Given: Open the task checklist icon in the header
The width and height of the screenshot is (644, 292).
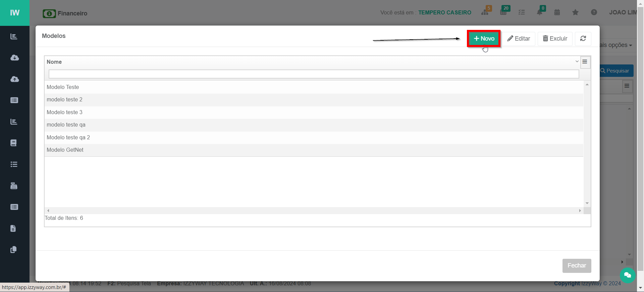Looking at the screenshot, I should [522, 12].
